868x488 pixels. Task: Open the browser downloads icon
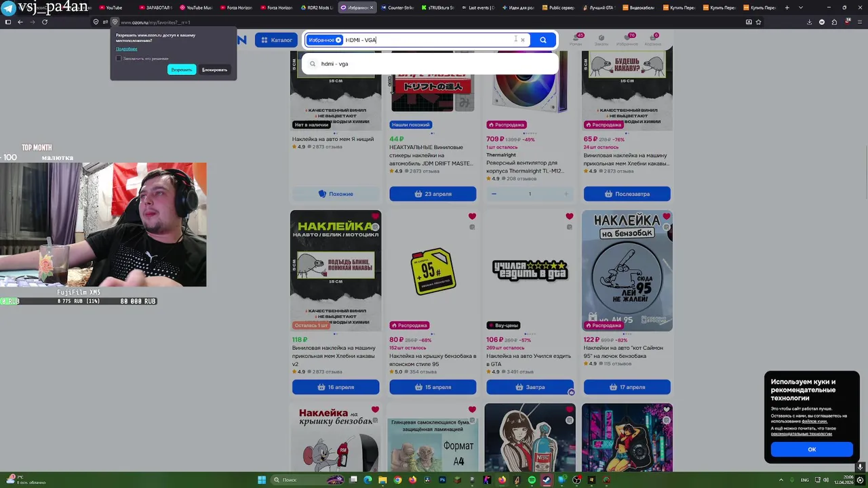[809, 22]
